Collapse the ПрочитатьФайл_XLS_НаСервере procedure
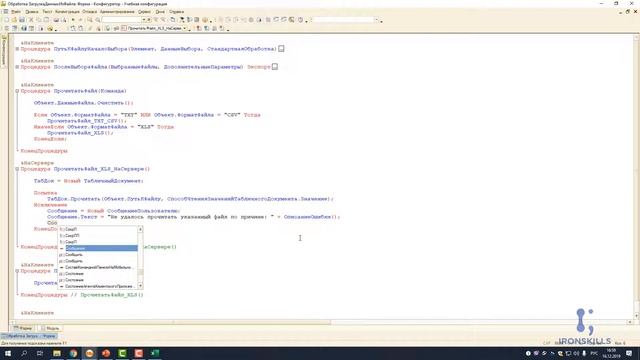The height and width of the screenshot is (360, 640). (x=17, y=169)
